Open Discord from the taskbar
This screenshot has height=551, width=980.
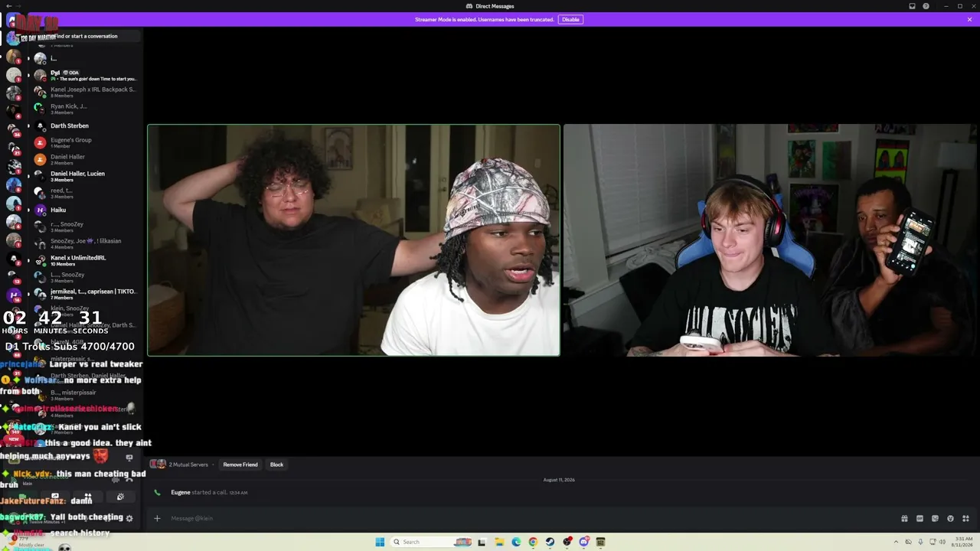click(x=584, y=542)
